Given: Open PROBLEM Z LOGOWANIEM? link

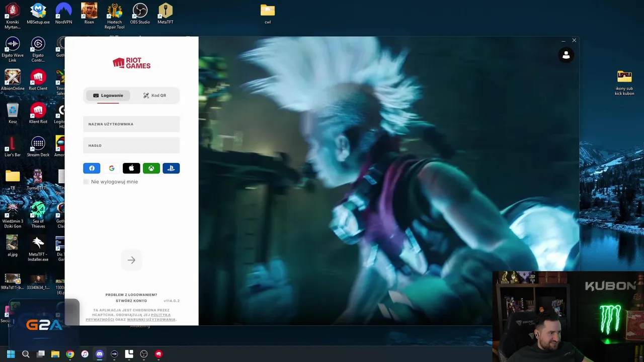Looking at the screenshot, I should (131, 295).
